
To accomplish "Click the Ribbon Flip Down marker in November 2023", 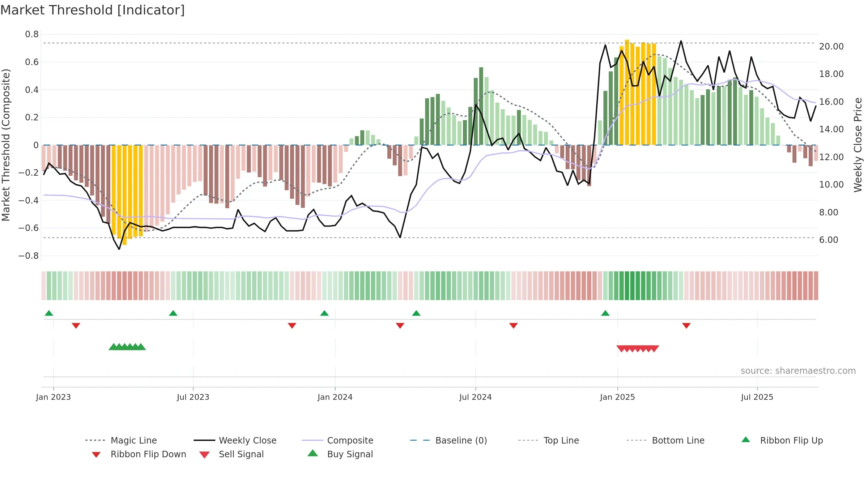I will pos(292,326).
